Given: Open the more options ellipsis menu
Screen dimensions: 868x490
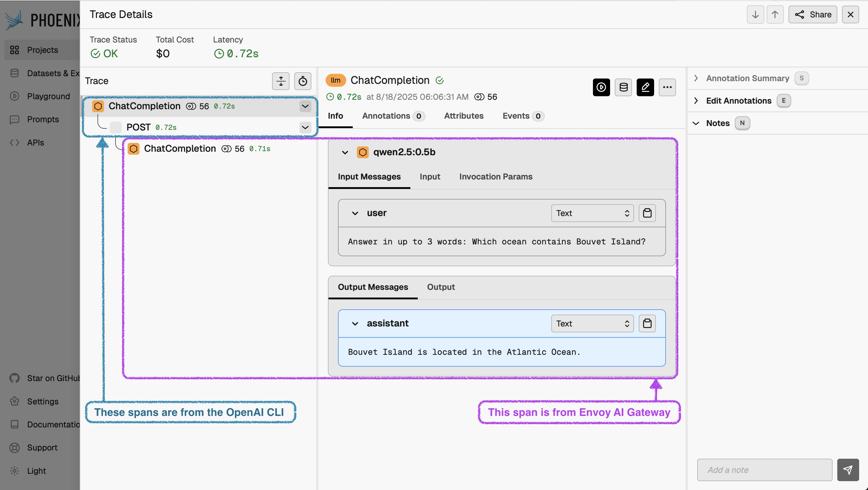Looking at the screenshot, I should pos(667,87).
